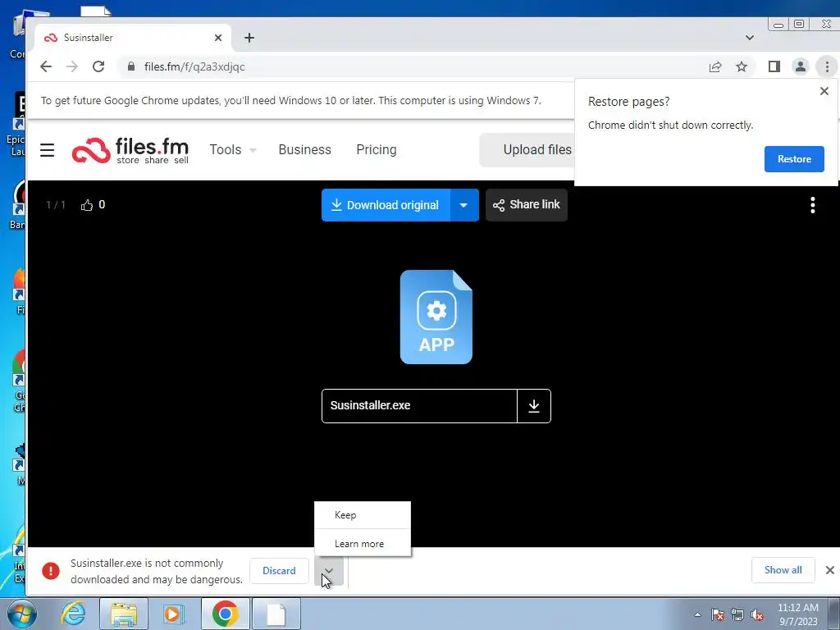Launch Internet Explorer from taskbar

click(73, 614)
